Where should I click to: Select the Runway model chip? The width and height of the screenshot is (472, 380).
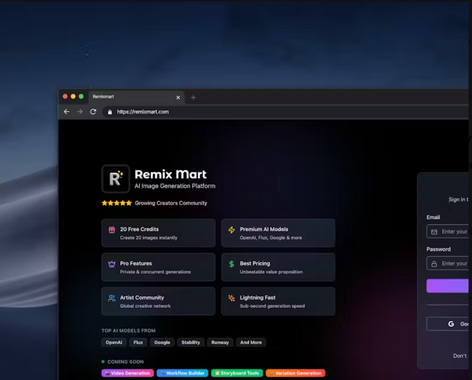[x=220, y=342]
